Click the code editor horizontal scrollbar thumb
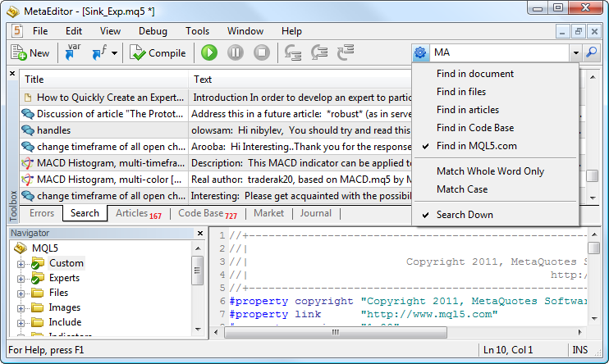Image resolution: width=609 pixels, height=364 pixels. [336, 332]
